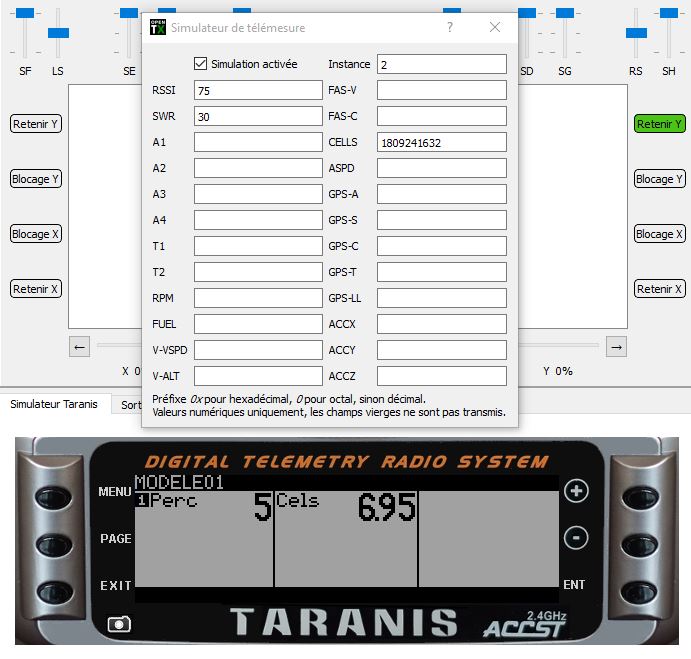
Task: Click the CELLS field with 1809241632
Action: tap(442, 142)
